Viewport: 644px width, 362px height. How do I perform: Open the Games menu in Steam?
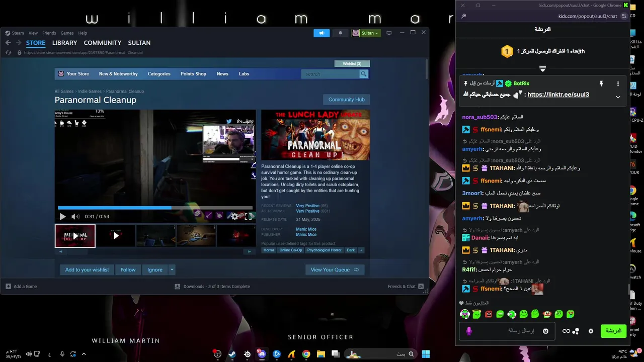click(67, 33)
